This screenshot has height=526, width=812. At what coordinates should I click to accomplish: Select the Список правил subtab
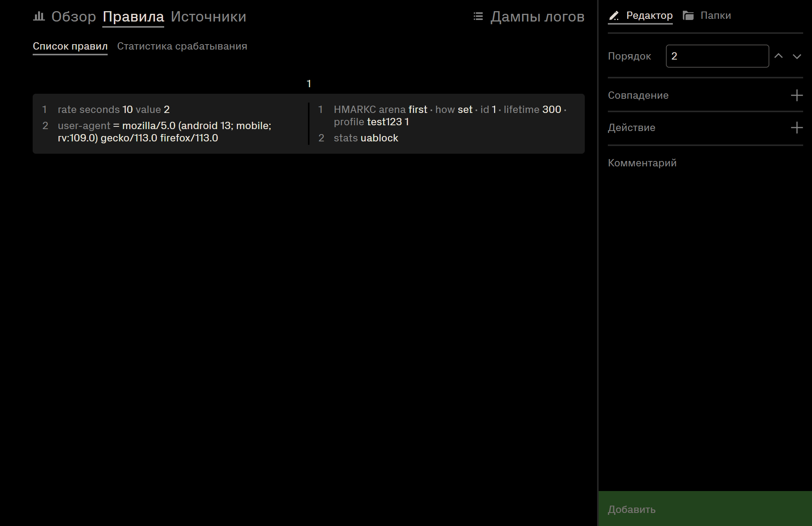pos(70,46)
